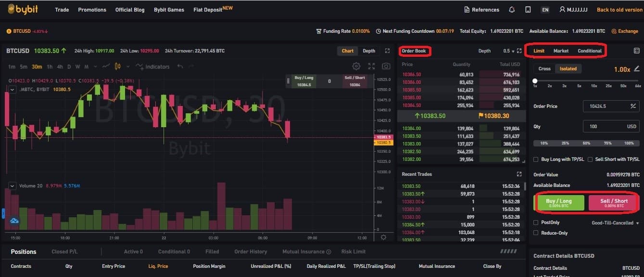The image size is (644, 277).
Task: Open the order book 0.5 grouping dropdown
Action: point(509,51)
